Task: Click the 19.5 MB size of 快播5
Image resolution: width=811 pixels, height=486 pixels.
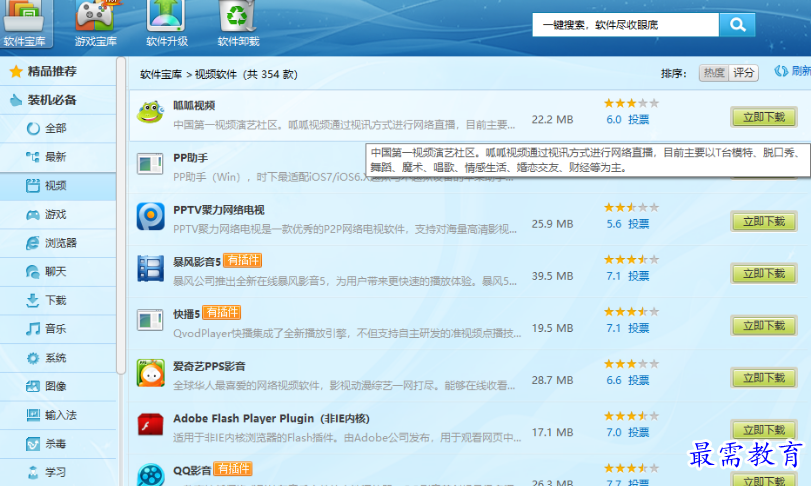Action: click(552, 328)
